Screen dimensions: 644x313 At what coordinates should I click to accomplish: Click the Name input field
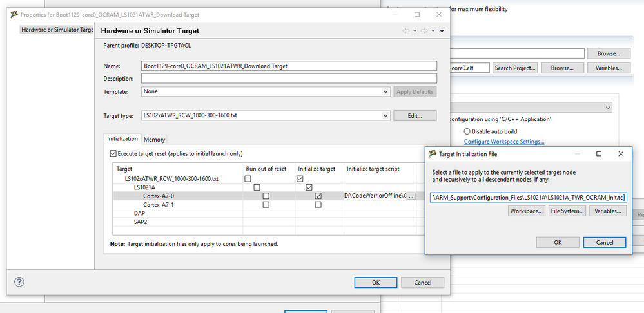pos(289,66)
